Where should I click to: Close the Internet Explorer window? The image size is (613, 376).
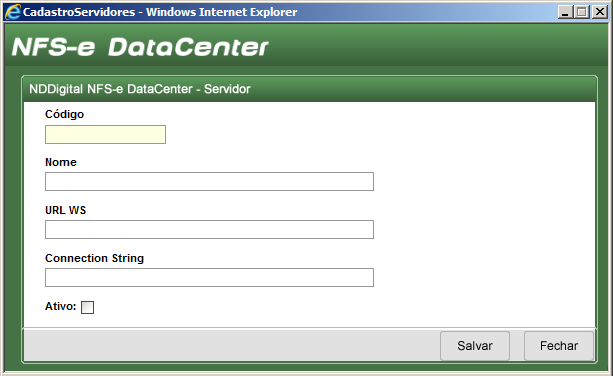(x=599, y=12)
